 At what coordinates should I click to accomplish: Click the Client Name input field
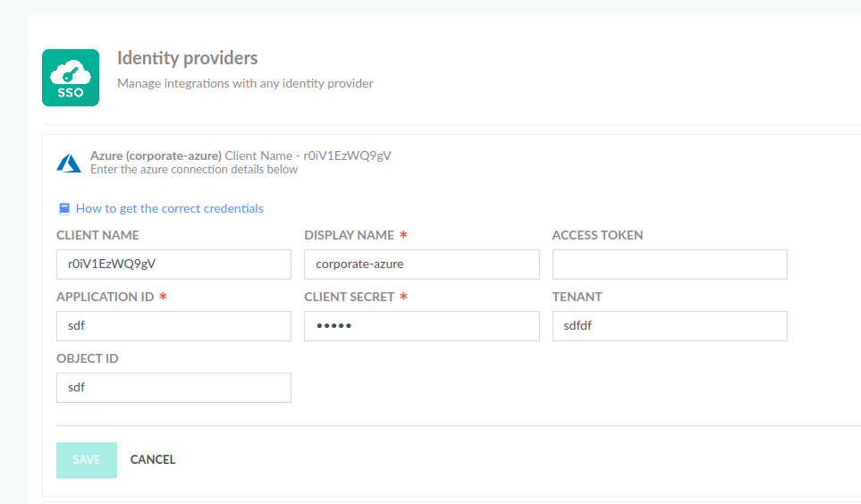pos(173,265)
